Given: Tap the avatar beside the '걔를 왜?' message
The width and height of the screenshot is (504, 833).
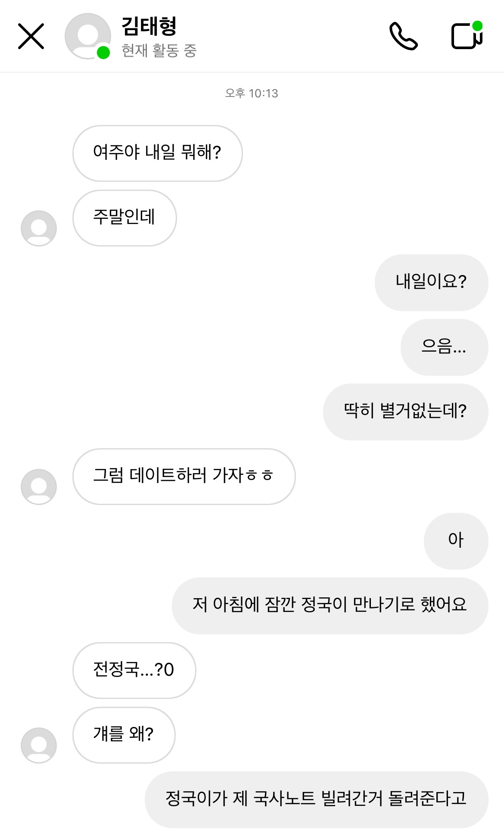Looking at the screenshot, I should [39, 745].
